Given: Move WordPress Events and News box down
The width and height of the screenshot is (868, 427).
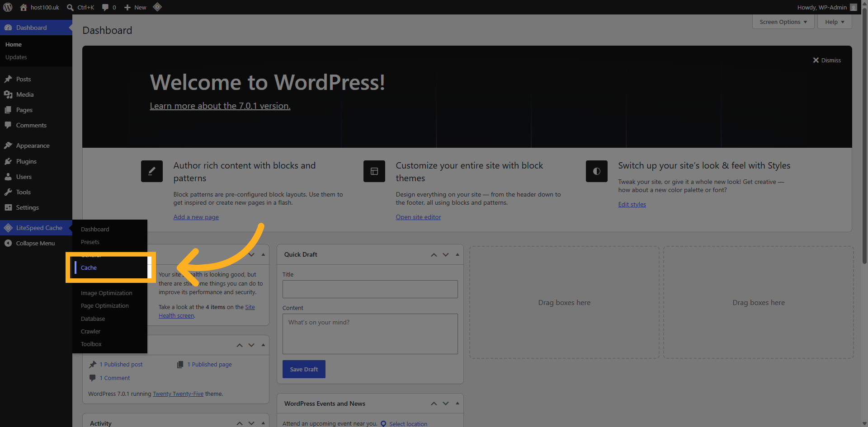Looking at the screenshot, I should [x=446, y=404].
